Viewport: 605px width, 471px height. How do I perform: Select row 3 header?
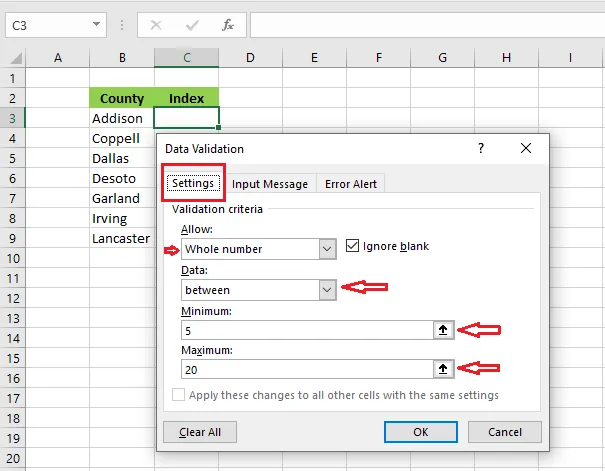click(x=13, y=118)
